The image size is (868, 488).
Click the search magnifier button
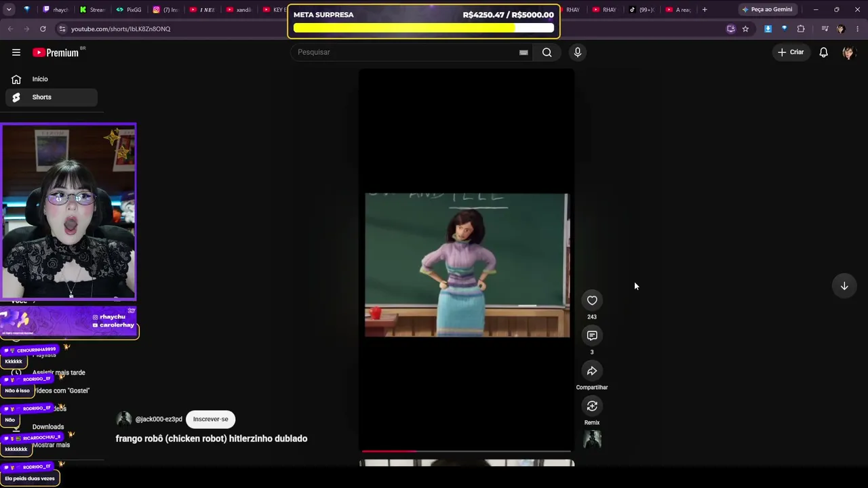click(547, 52)
